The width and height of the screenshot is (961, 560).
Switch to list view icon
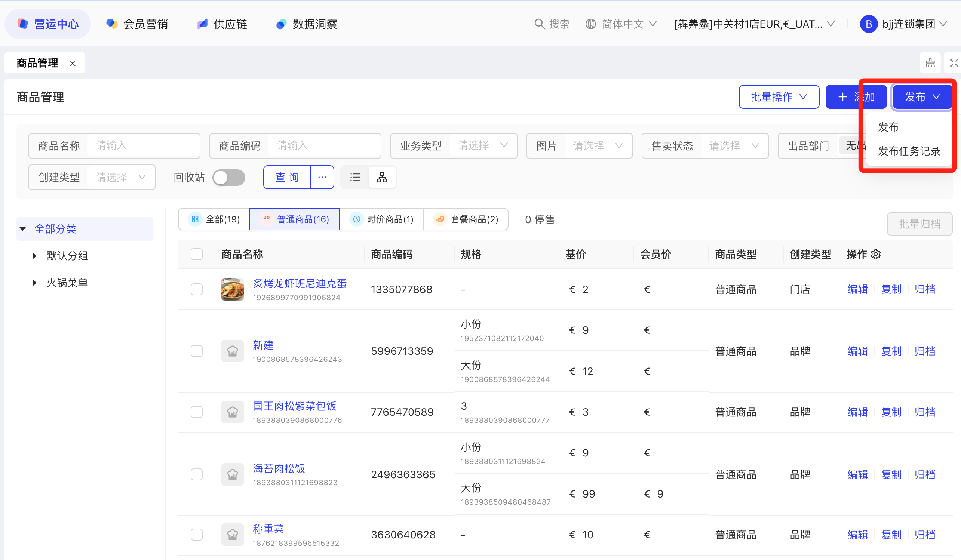tap(354, 177)
